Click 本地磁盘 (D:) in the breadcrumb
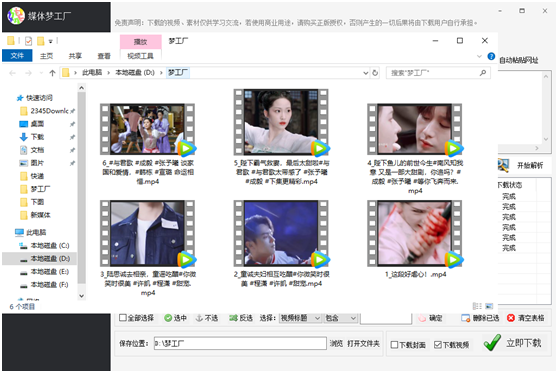The height and width of the screenshot is (373, 558). pos(135,73)
